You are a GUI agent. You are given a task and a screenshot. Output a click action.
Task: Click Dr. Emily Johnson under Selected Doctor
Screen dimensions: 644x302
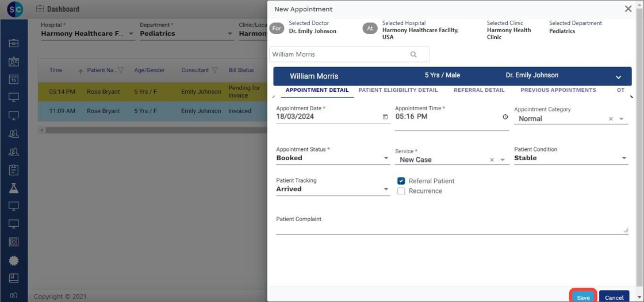(x=313, y=31)
